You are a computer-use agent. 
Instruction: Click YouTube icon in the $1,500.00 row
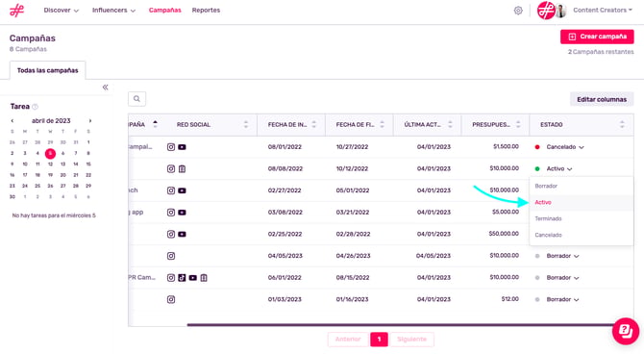tap(182, 147)
